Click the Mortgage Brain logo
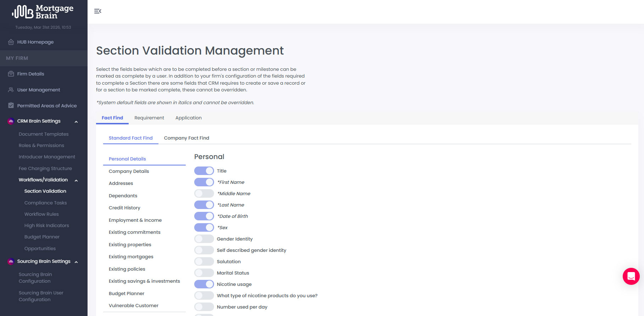Viewport: 644px width, 316px height. [x=43, y=12]
